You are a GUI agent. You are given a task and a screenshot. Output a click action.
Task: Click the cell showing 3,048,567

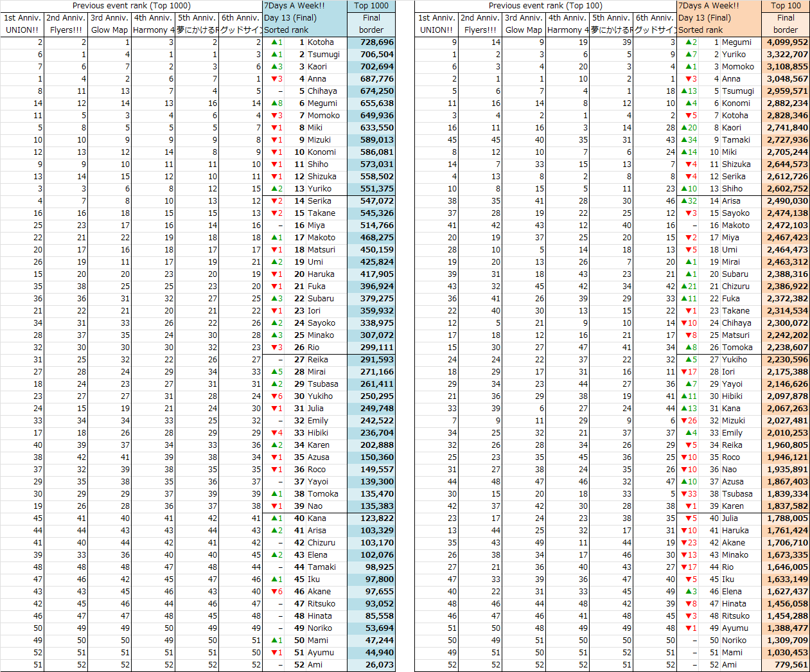[786, 79]
